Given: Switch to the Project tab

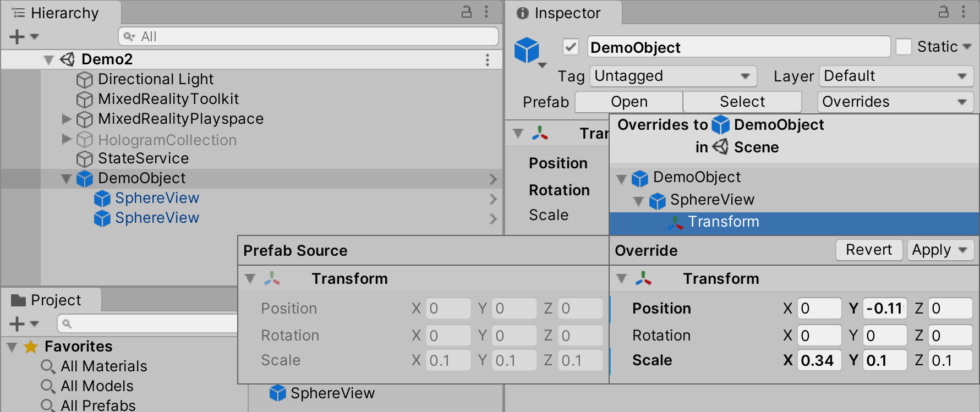Looking at the screenshot, I should coord(51,300).
